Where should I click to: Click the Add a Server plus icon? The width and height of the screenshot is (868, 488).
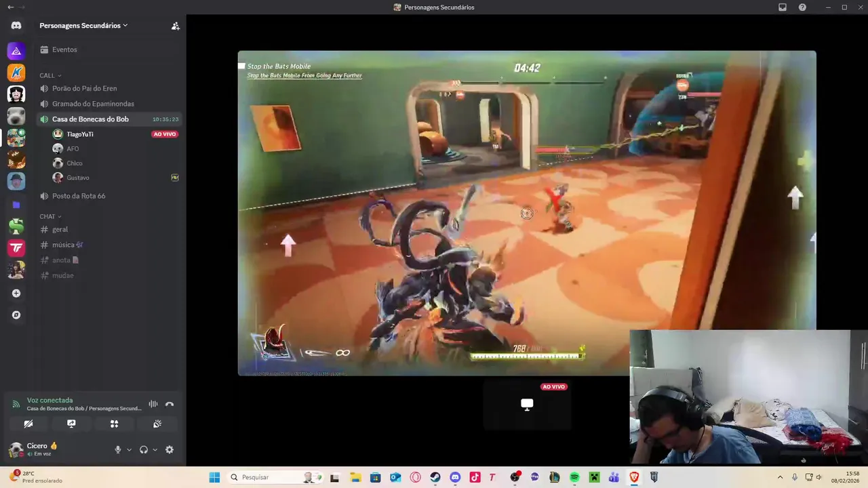tap(16, 293)
